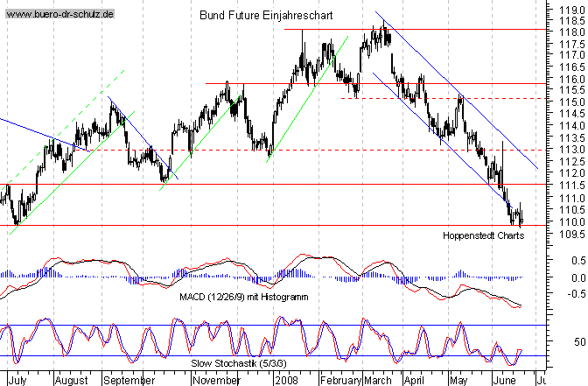Open the www.buero-dr-schulz.de website link
The image size is (588, 386).
point(59,17)
